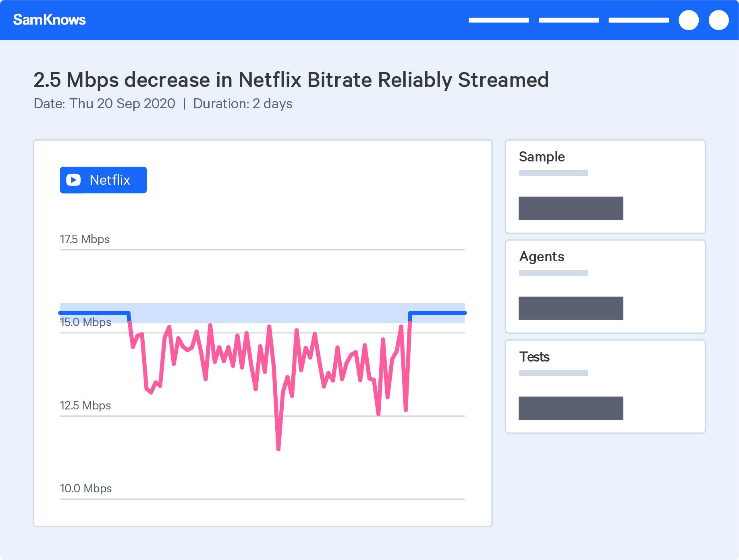Click the play icon in Netflix badge
739x560 pixels.
(x=73, y=180)
